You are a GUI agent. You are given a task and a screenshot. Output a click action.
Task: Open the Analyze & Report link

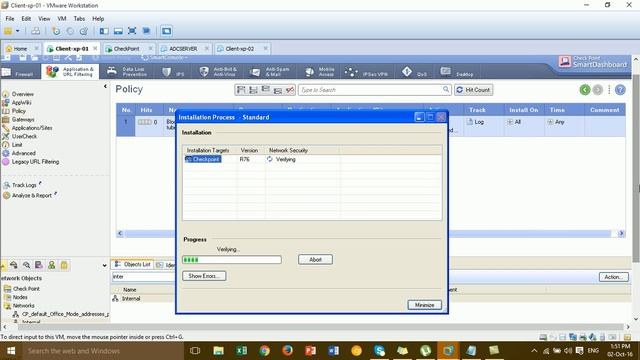pos(32,196)
